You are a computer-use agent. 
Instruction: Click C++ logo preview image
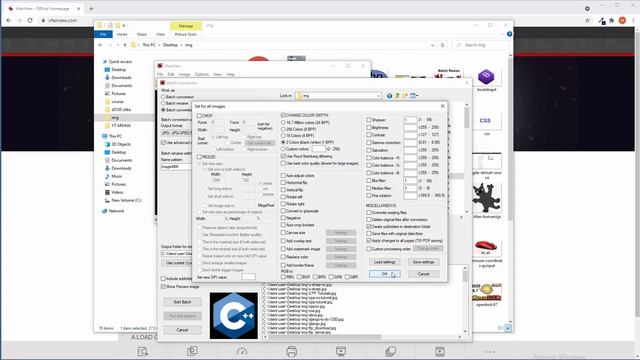coord(234,316)
